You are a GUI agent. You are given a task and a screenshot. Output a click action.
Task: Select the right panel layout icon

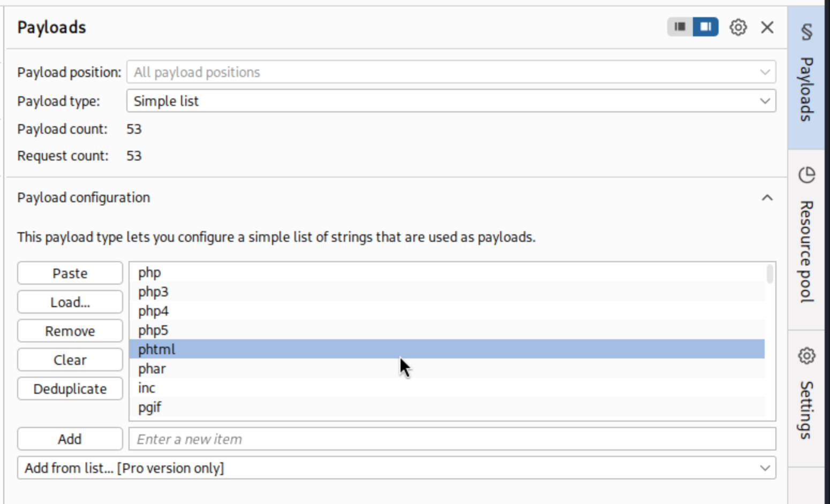tap(705, 27)
